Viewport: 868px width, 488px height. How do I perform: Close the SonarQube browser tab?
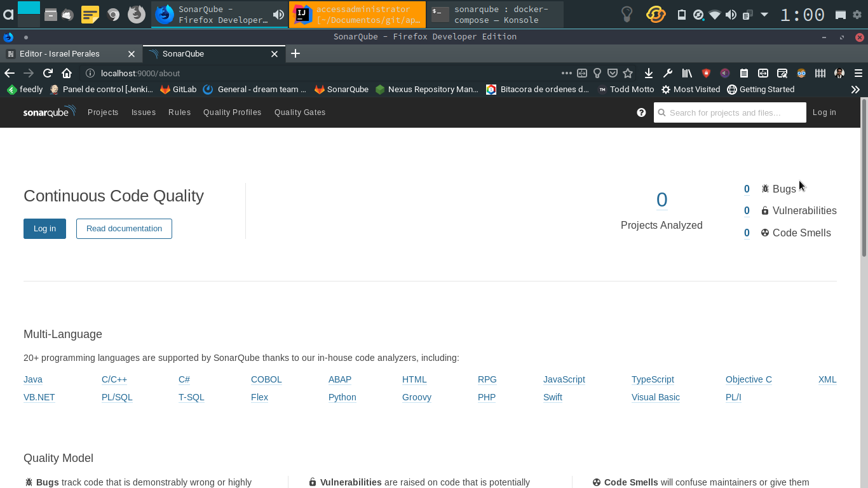pyautogui.click(x=275, y=54)
